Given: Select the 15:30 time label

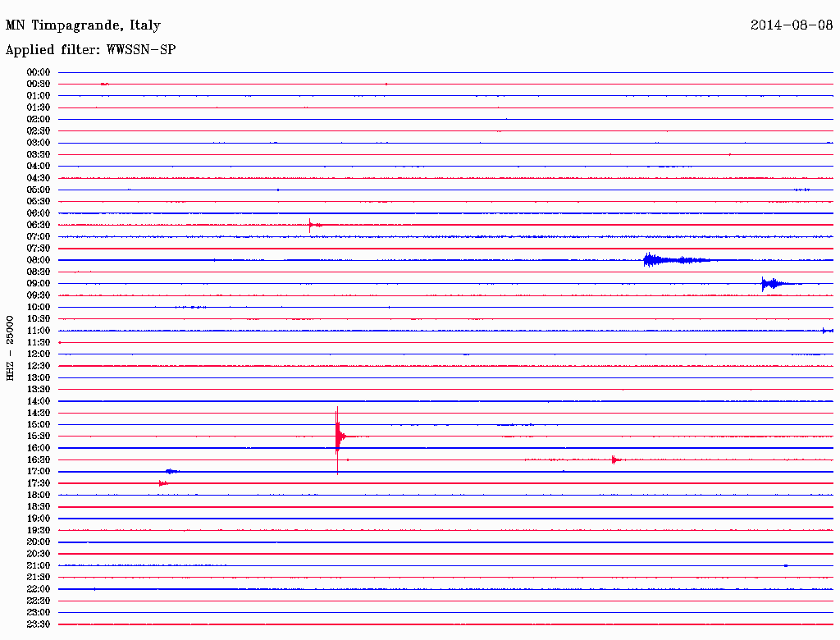Looking at the screenshot, I should (x=39, y=437).
